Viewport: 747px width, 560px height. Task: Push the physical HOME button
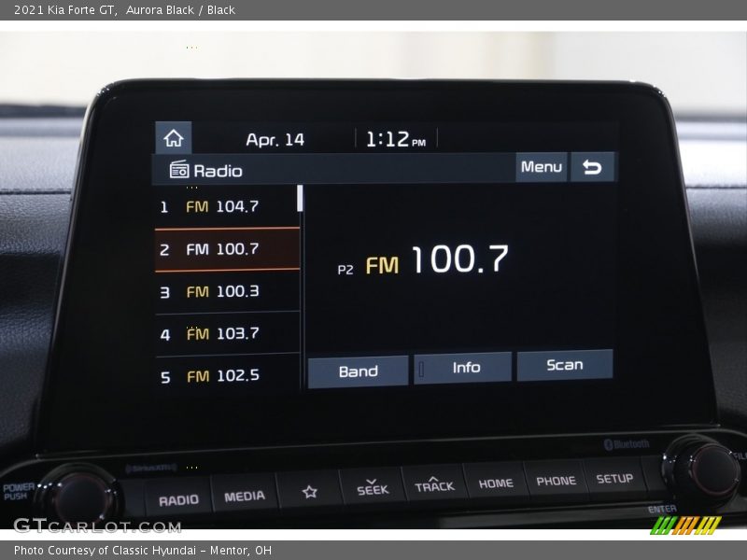[496, 483]
